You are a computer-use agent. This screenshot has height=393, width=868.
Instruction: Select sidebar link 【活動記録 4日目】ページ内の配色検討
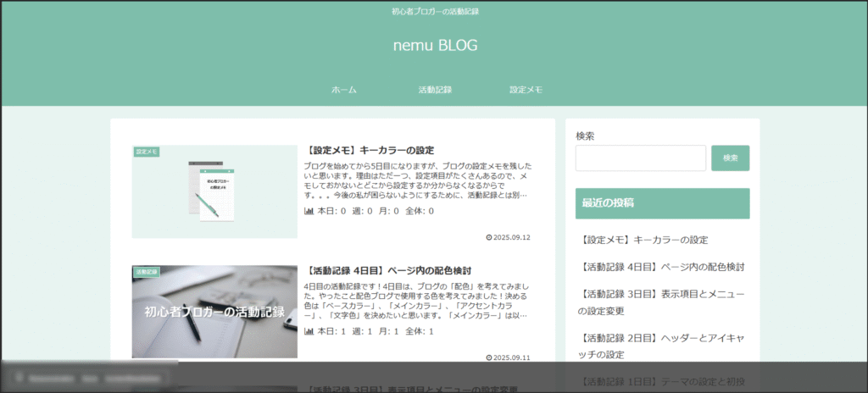point(664,267)
